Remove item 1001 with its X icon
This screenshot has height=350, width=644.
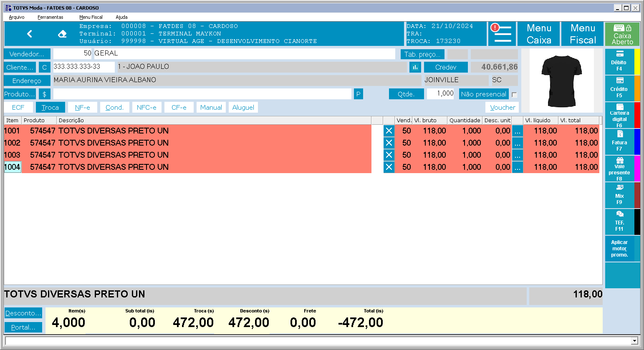389,131
